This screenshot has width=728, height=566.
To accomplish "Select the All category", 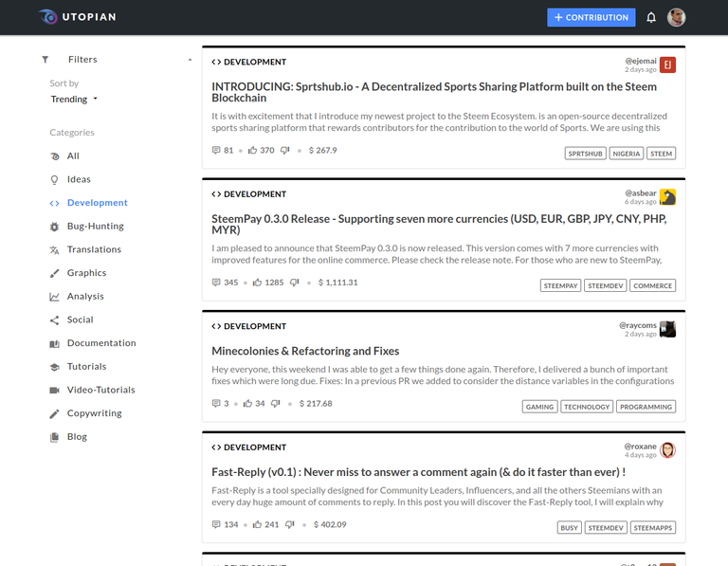I will click(x=73, y=156).
